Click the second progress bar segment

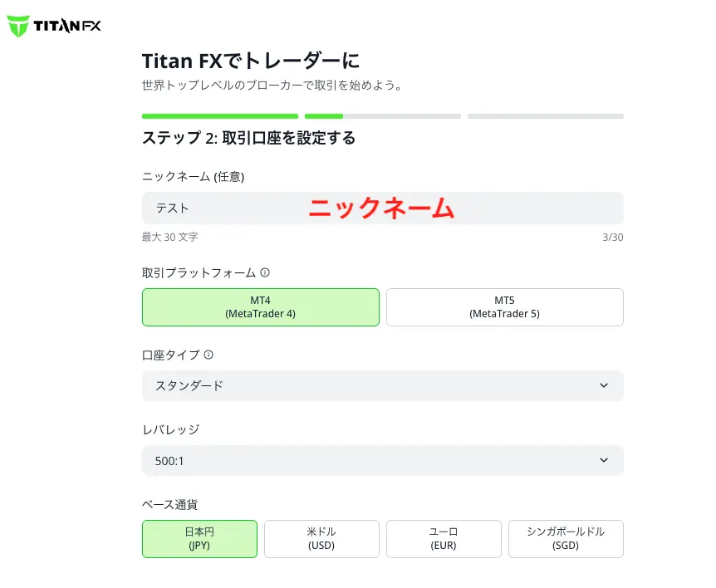coord(382,116)
